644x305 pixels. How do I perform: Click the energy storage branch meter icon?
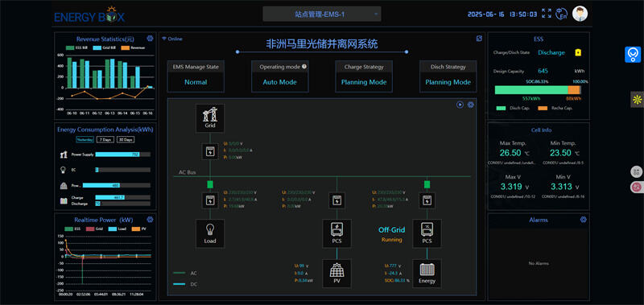(427, 200)
